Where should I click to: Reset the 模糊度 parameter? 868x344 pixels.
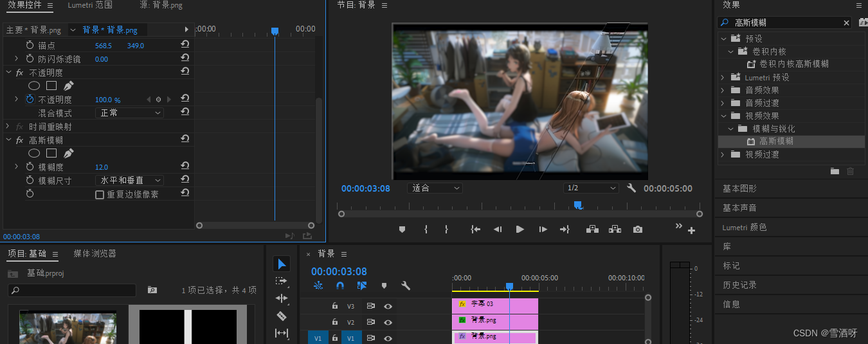pyautogui.click(x=185, y=167)
